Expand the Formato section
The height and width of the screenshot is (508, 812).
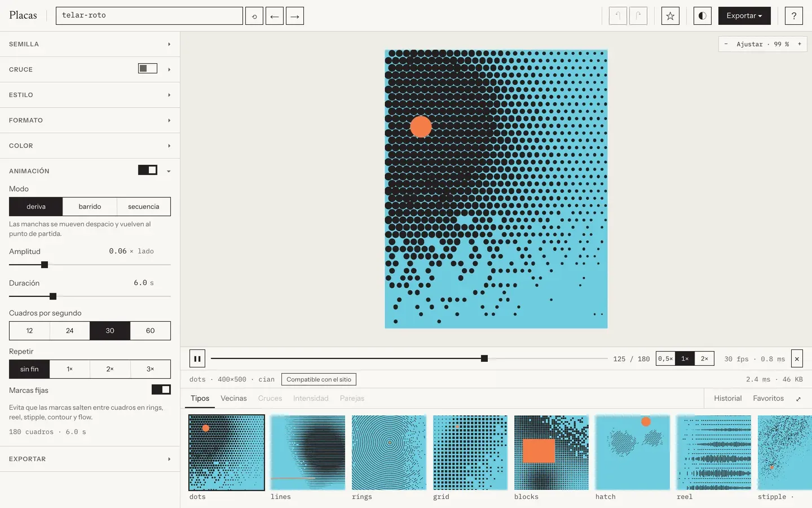[x=90, y=120]
